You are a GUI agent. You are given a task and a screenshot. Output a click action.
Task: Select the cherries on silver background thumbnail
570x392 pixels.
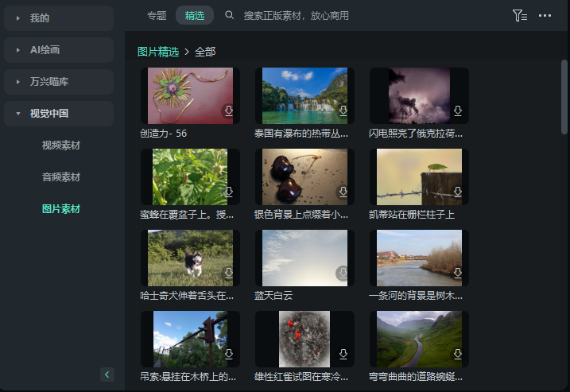point(304,177)
